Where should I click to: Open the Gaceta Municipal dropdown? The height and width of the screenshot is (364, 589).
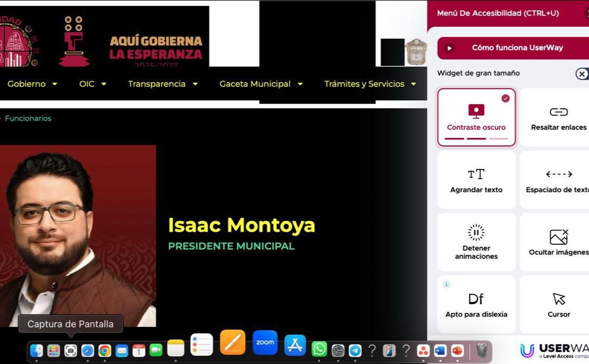(260, 84)
